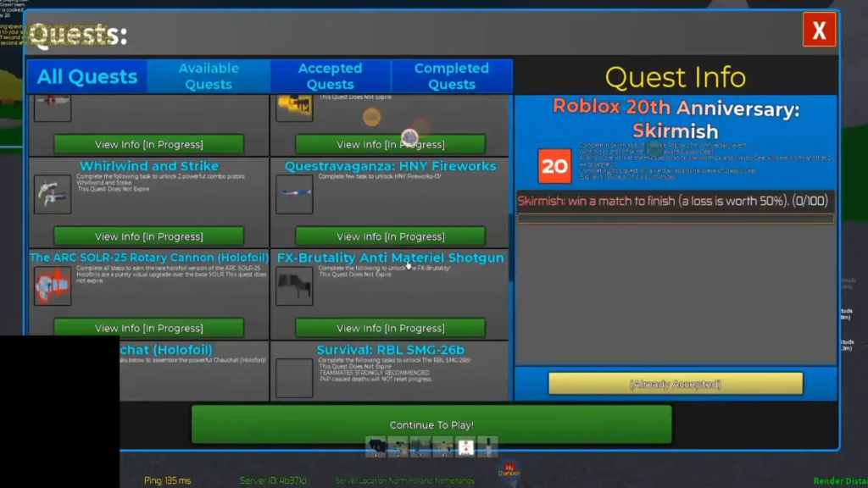Open the Accepted Quests tab
The image size is (868, 488).
coord(330,76)
